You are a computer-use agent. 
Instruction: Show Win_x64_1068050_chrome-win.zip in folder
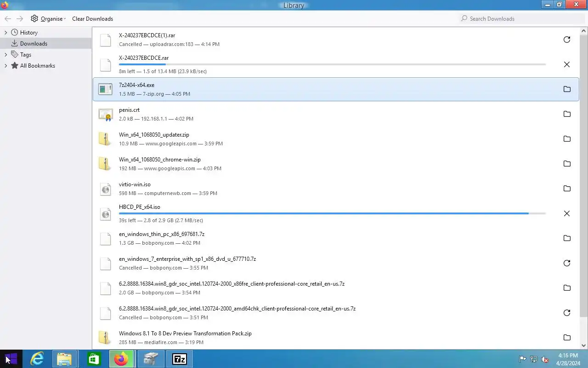567,164
